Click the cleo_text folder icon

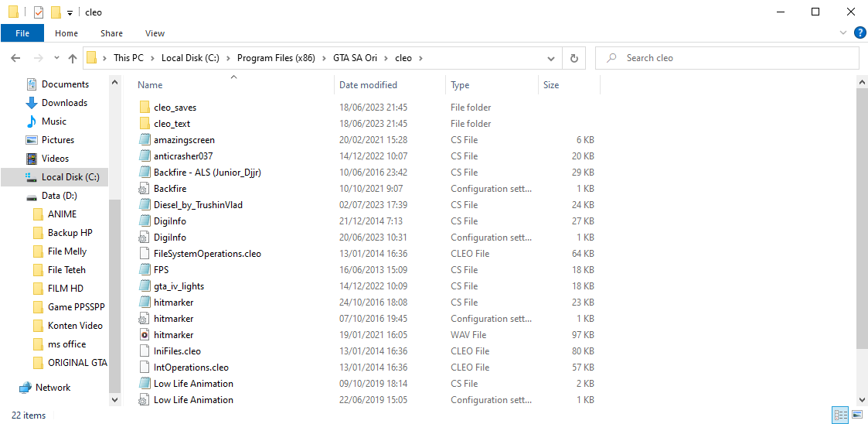coord(144,123)
